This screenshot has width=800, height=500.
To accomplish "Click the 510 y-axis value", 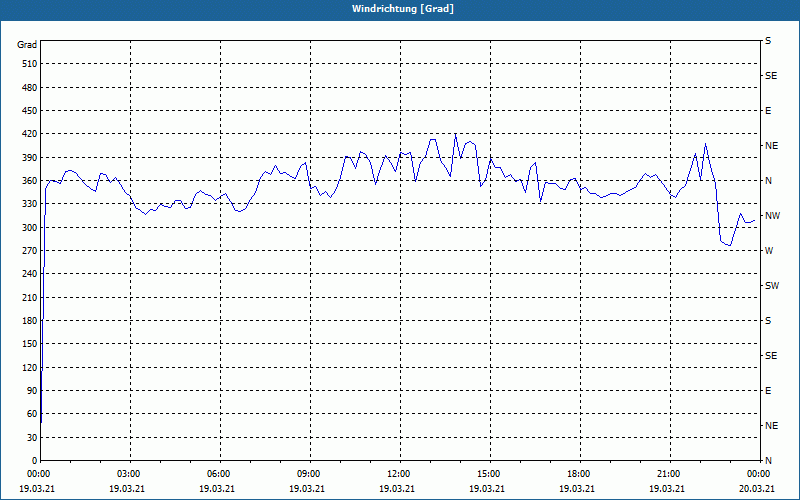I will click(x=30, y=64).
